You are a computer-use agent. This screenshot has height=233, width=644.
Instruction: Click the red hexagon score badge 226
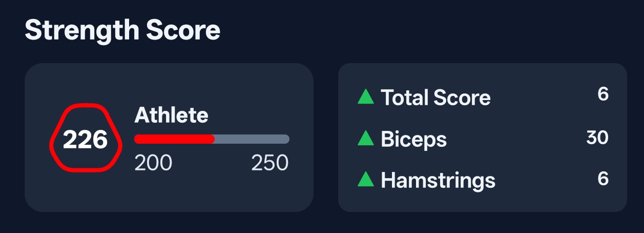[x=86, y=138]
